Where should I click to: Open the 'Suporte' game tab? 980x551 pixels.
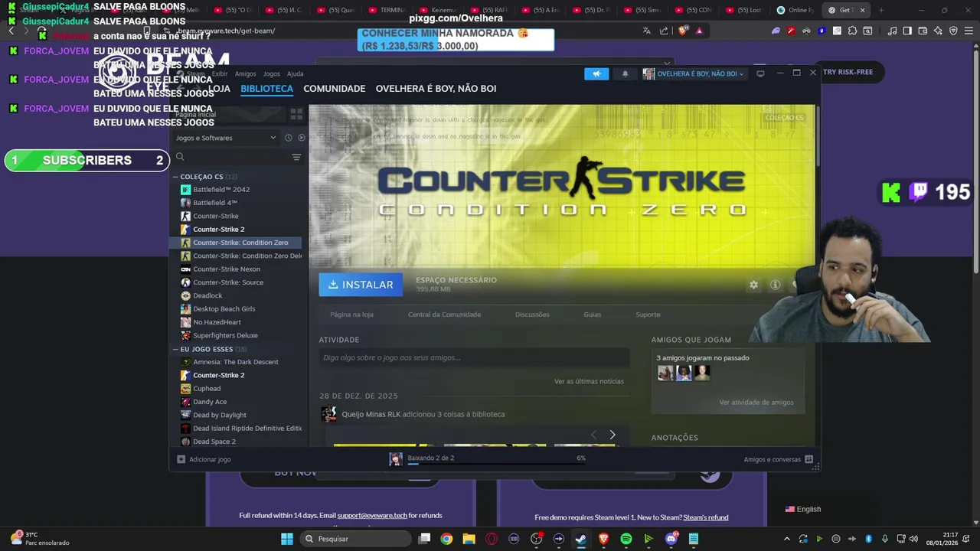pyautogui.click(x=648, y=315)
